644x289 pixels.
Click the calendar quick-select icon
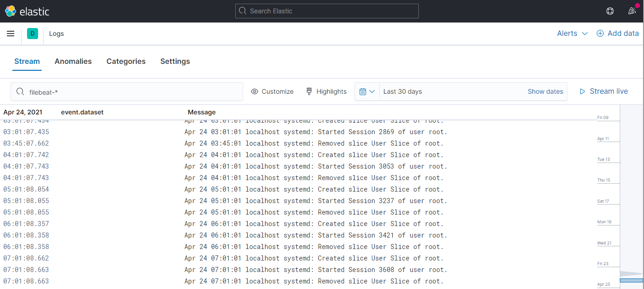tap(363, 91)
